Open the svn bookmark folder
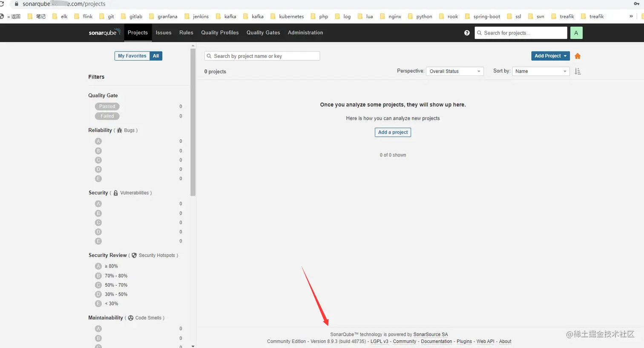This screenshot has width=644, height=348. coord(536,16)
